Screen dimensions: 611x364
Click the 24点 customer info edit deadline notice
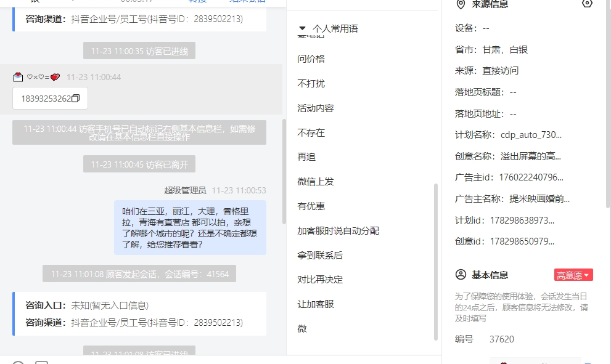(521, 307)
